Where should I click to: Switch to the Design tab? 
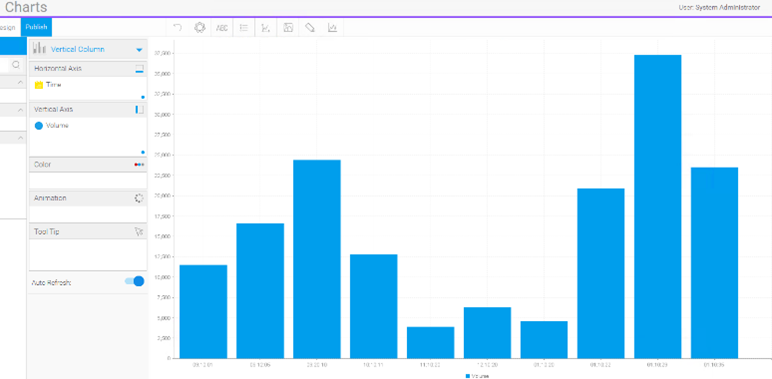(x=8, y=27)
